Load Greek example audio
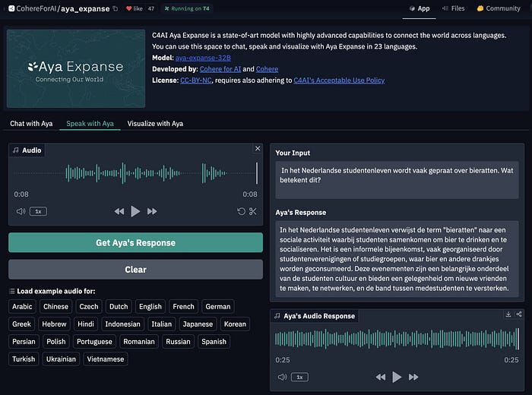This screenshot has width=532, height=395. (x=21, y=324)
